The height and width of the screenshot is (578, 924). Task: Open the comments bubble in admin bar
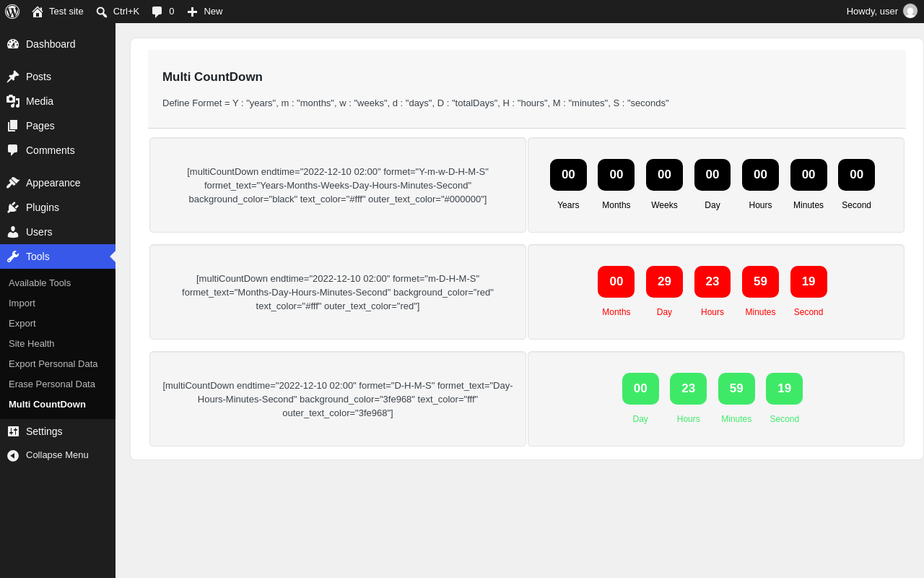coord(157,12)
